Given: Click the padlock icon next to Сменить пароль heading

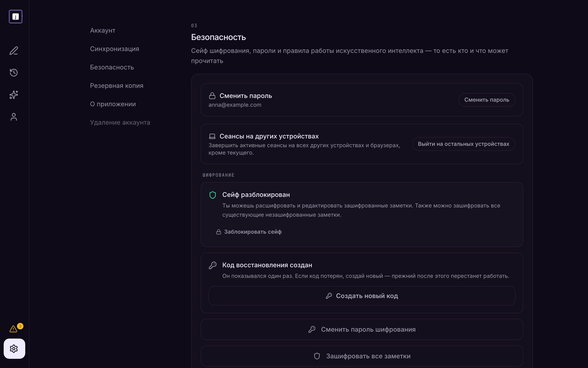Looking at the screenshot, I should coord(212,96).
